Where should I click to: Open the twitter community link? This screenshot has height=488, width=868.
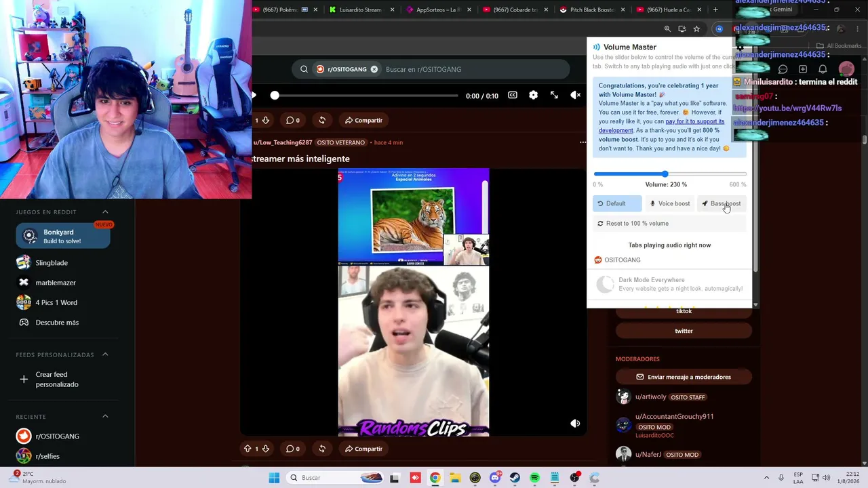[x=684, y=331]
